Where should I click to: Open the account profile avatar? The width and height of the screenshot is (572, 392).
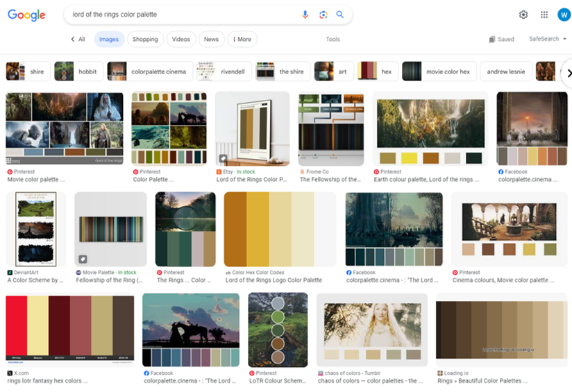[x=564, y=15]
